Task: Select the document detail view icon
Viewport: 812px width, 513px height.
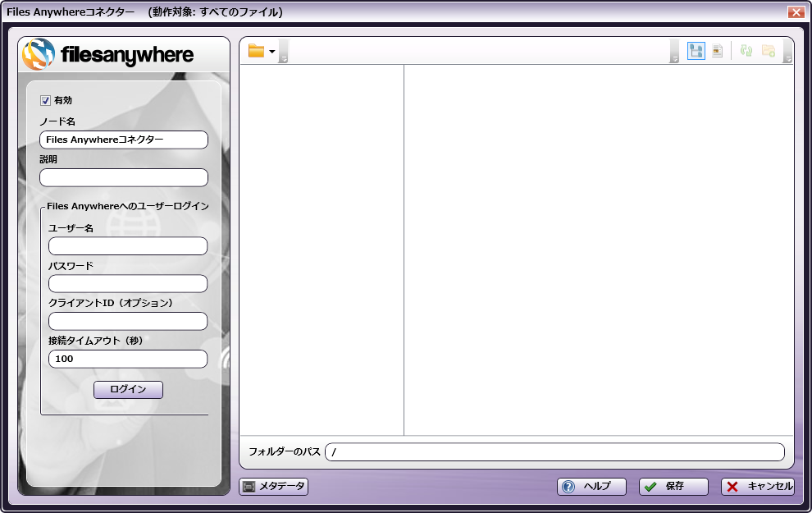Action: click(x=717, y=51)
